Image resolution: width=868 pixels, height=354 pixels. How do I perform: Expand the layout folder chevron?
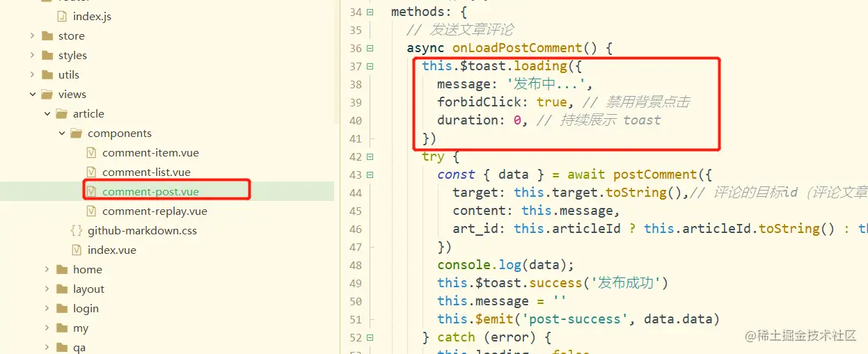pyautogui.click(x=47, y=289)
